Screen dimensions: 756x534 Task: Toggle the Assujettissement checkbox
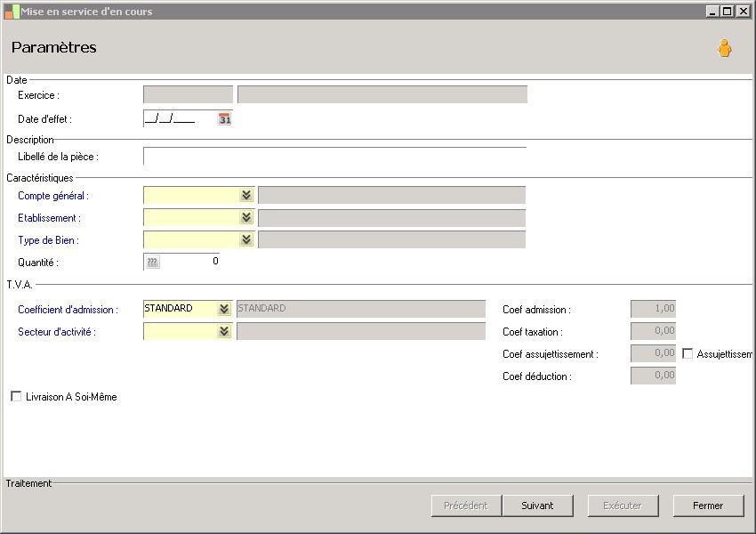coord(688,353)
